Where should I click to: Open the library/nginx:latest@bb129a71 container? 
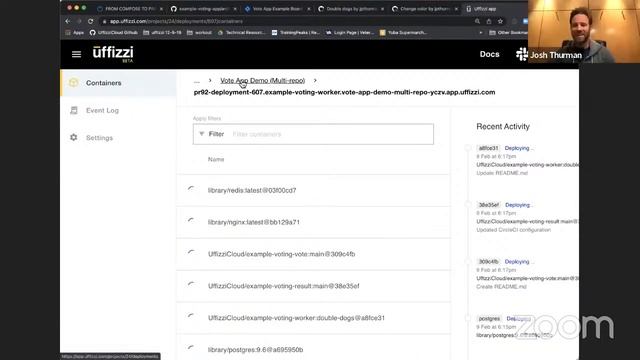click(x=253, y=222)
